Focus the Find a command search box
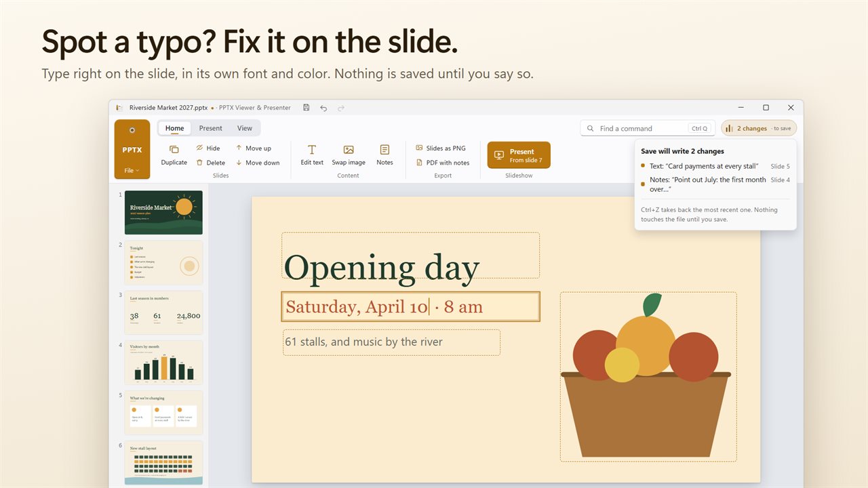 (x=648, y=128)
